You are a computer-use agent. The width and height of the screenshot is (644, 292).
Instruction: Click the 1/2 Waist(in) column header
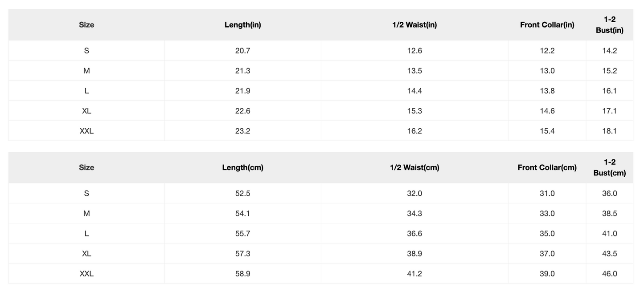coord(414,25)
